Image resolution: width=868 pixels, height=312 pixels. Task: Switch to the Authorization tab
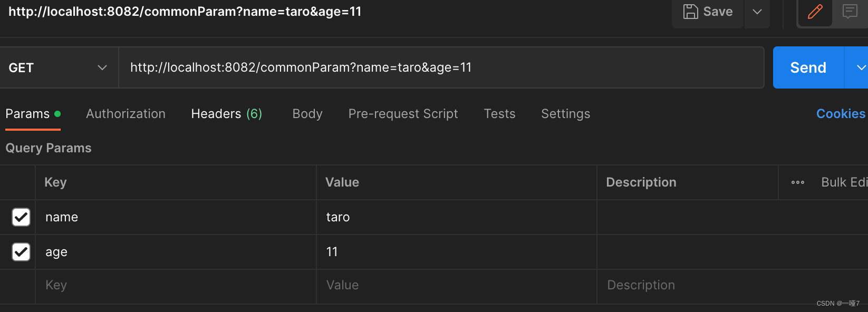[x=126, y=114]
